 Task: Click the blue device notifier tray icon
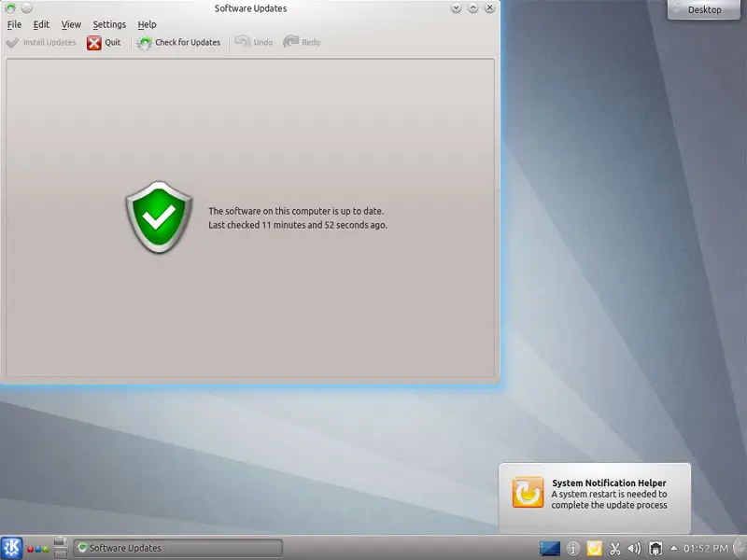[549, 549]
